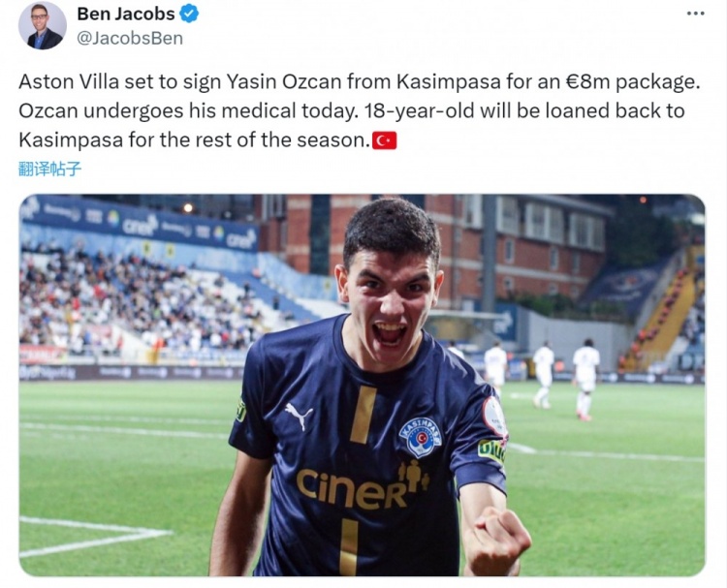
Task: Open the @JacobsBen handle link
Action: [x=129, y=38]
